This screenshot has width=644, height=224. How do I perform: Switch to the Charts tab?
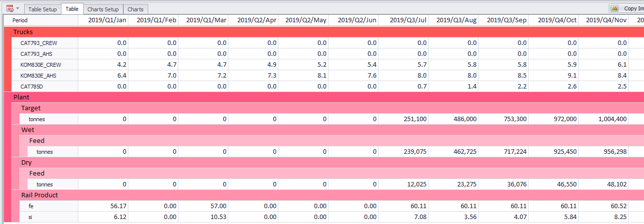pyautogui.click(x=135, y=9)
